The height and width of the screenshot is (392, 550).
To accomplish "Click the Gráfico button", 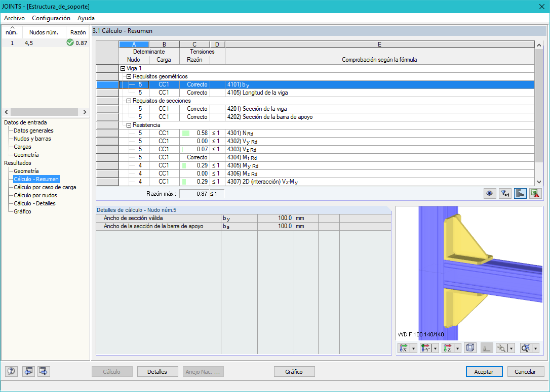I will 294,372.
